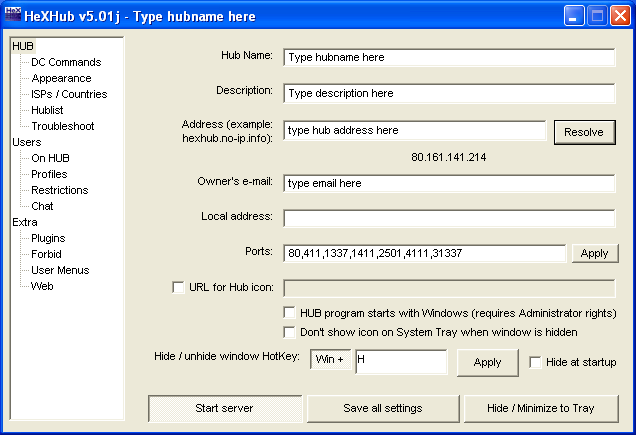This screenshot has width=636, height=435.
Task: Select DC Commands in the tree
Action: coord(65,62)
